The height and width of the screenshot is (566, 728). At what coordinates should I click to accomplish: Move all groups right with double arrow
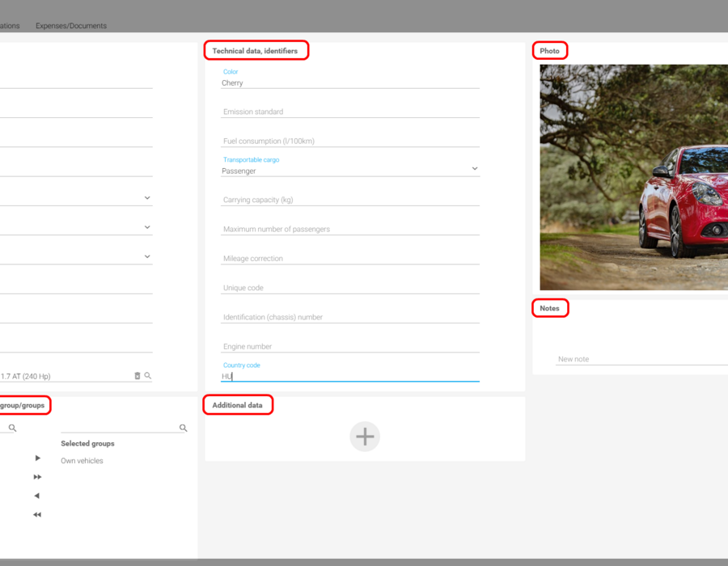[x=37, y=477]
